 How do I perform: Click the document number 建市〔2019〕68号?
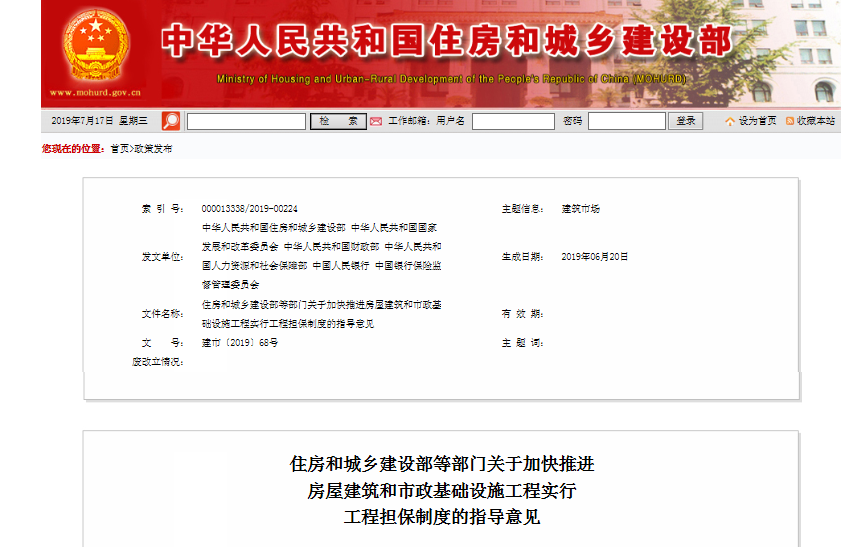239,342
